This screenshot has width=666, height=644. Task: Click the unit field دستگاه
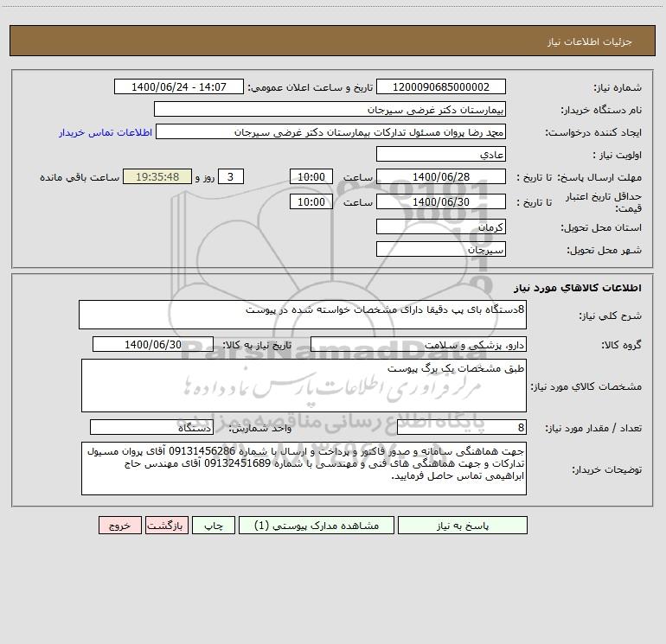[151, 427]
